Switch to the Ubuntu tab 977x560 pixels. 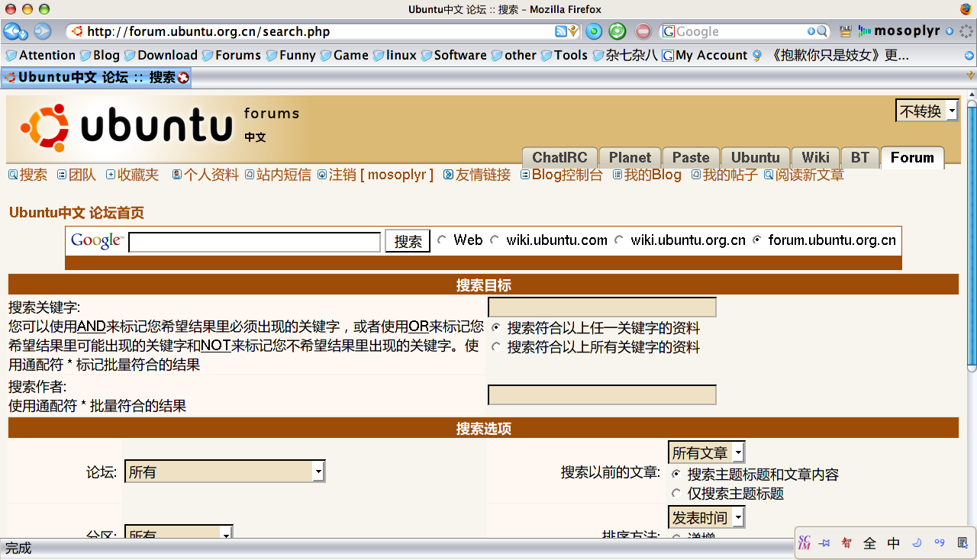(755, 158)
